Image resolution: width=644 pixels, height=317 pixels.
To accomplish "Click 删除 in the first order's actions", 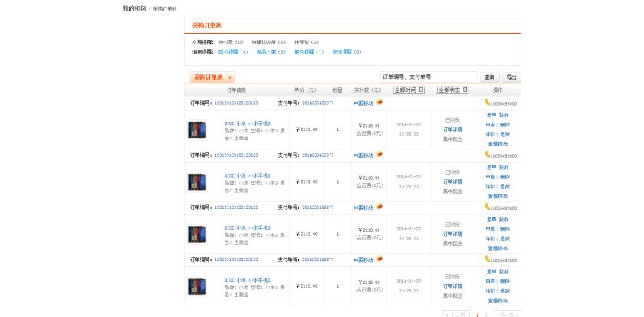I will tap(504, 125).
